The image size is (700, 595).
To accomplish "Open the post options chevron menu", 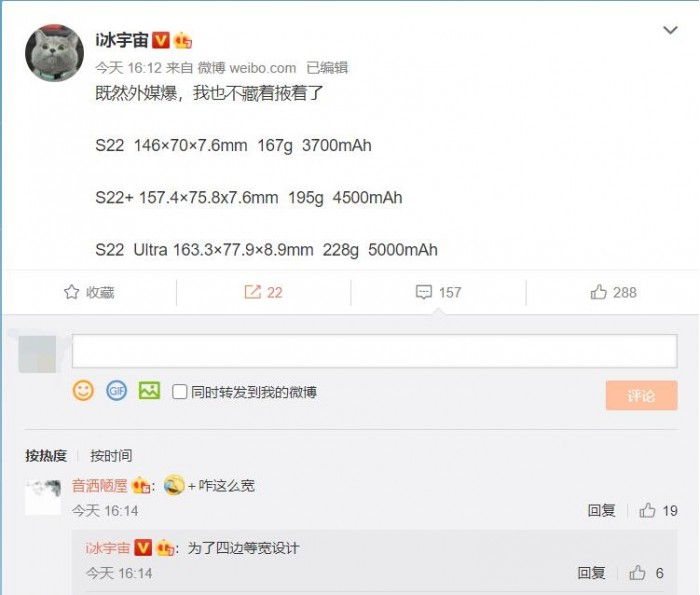I will 670,30.
